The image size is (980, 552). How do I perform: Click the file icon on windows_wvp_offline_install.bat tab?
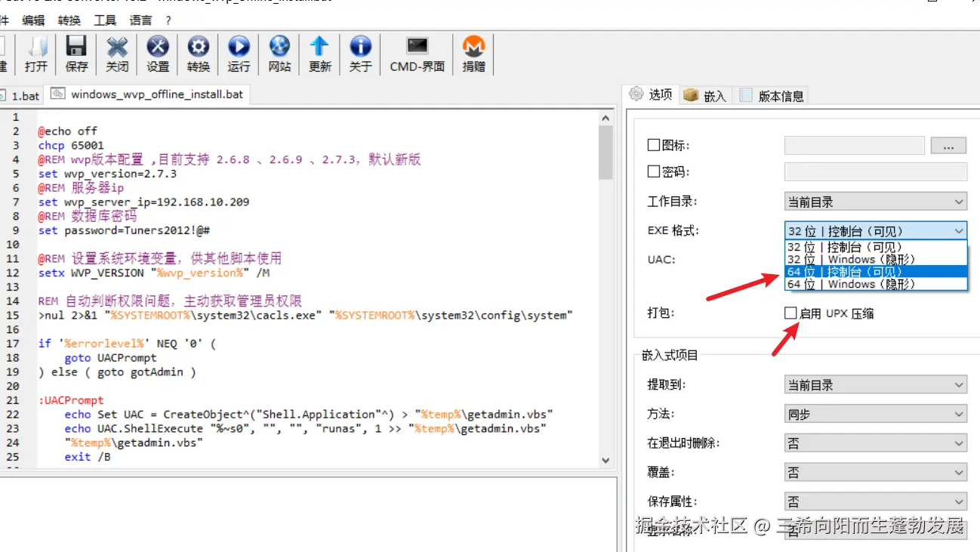57,94
